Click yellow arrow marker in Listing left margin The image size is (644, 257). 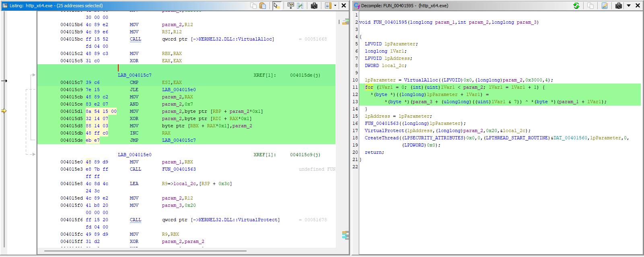(4, 111)
